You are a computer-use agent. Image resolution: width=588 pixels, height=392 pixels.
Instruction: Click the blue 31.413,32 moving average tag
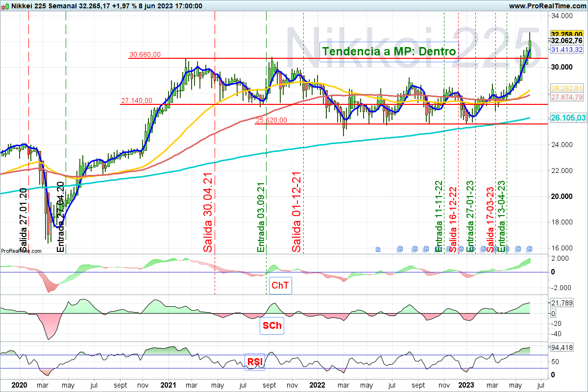(x=566, y=49)
